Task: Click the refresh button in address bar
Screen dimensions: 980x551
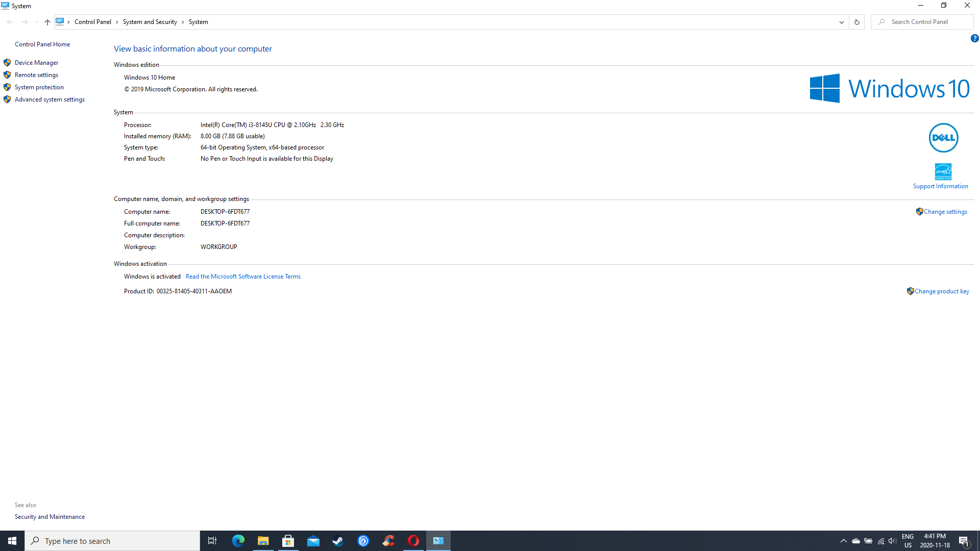Action: point(856,22)
